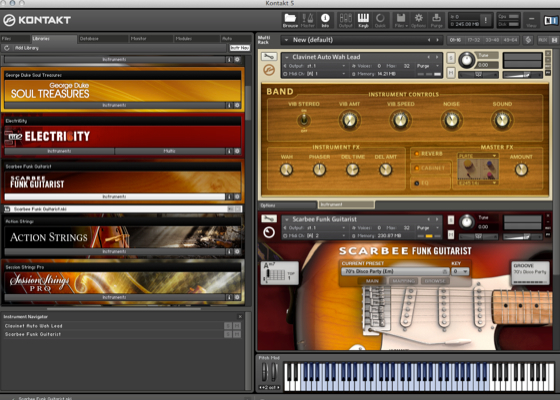This screenshot has height=400, width=560.
Task: Click the BROWSE button on Funk Guitarist
Action: (435, 281)
